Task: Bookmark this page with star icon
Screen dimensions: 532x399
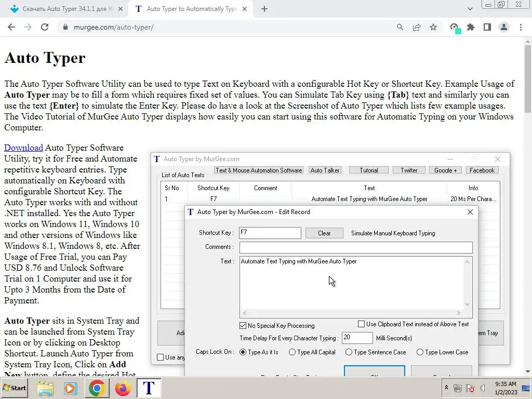Action: pyautogui.click(x=433, y=27)
